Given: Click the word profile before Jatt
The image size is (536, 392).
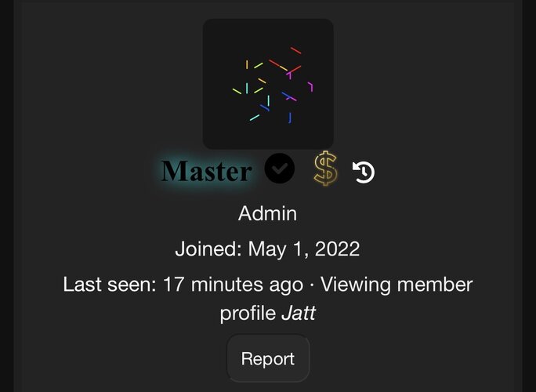Looking at the screenshot, I should (248, 314).
